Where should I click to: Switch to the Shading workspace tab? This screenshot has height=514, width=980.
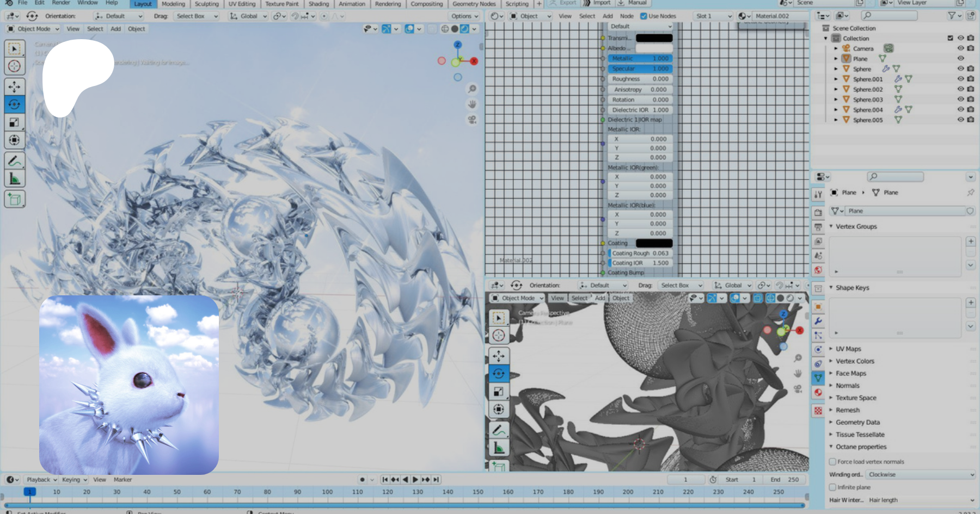tap(318, 4)
